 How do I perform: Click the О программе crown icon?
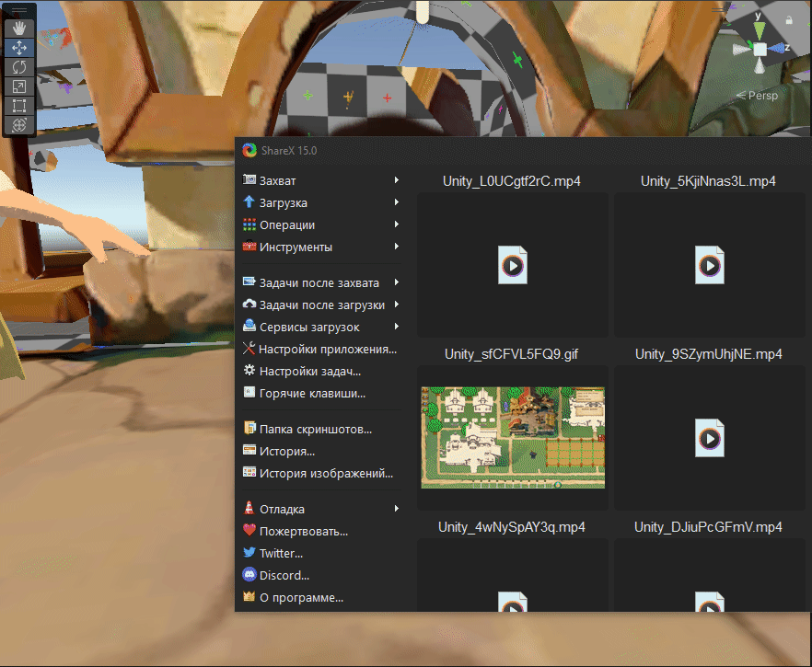click(x=249, y=596)
